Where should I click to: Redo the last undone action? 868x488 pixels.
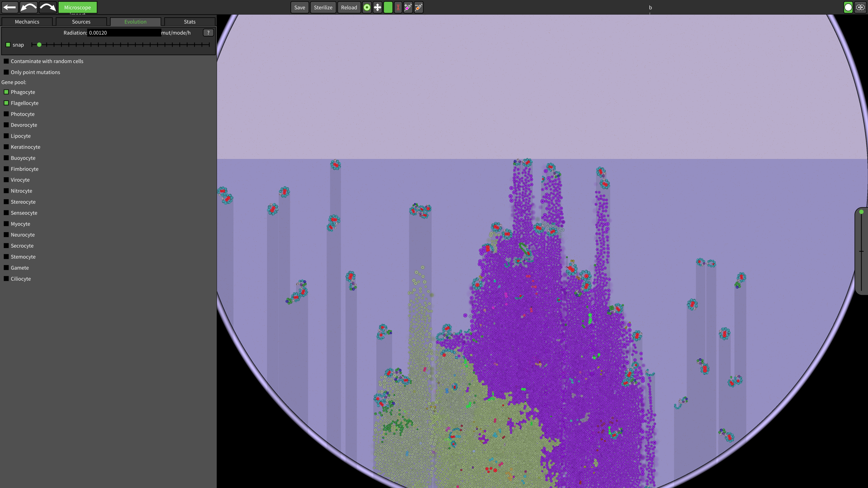point(48,7)
